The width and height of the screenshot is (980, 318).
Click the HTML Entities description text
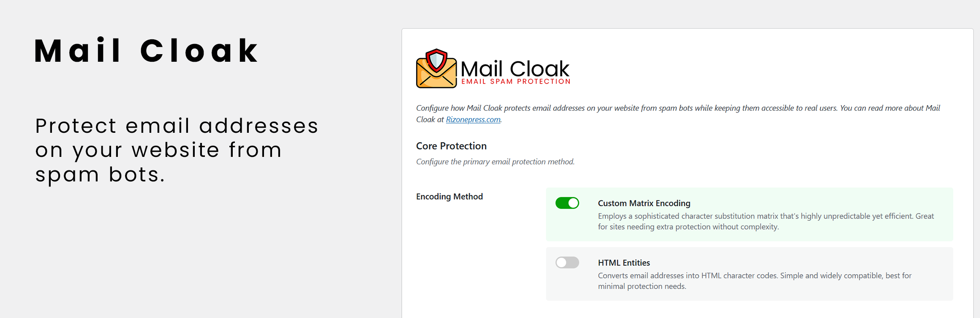(x=754, y=281)
